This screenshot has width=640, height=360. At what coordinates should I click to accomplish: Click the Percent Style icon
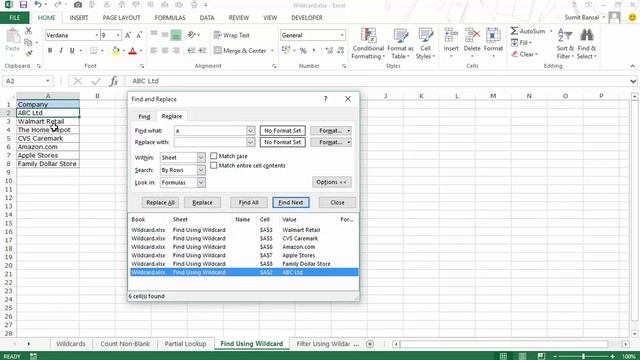[303, 51]
